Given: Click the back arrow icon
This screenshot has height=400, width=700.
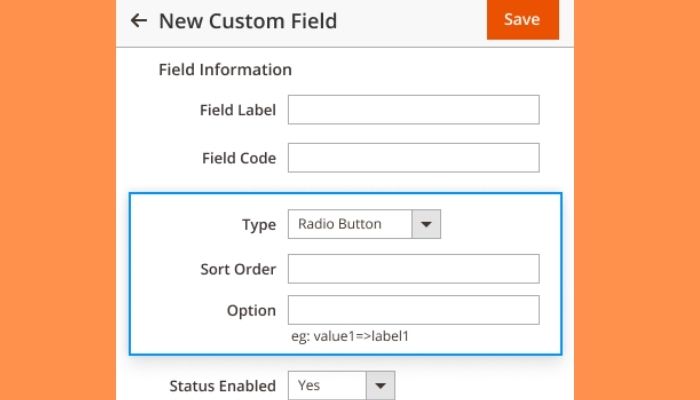Looking at the screenshot, I should click(x=139, y=20).
